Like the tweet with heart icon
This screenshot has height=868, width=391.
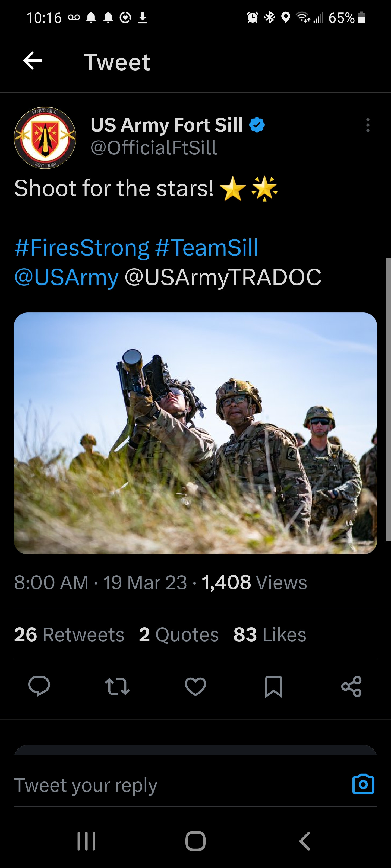pos(195,686)
